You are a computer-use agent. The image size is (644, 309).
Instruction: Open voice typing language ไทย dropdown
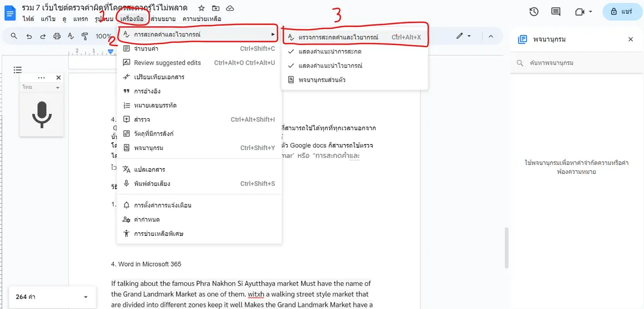click(41, 87)
